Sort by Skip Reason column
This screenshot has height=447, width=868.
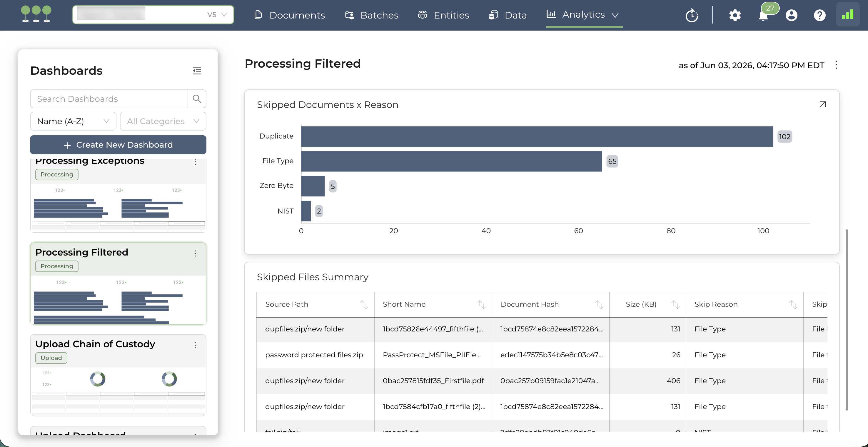coord(793,304)
